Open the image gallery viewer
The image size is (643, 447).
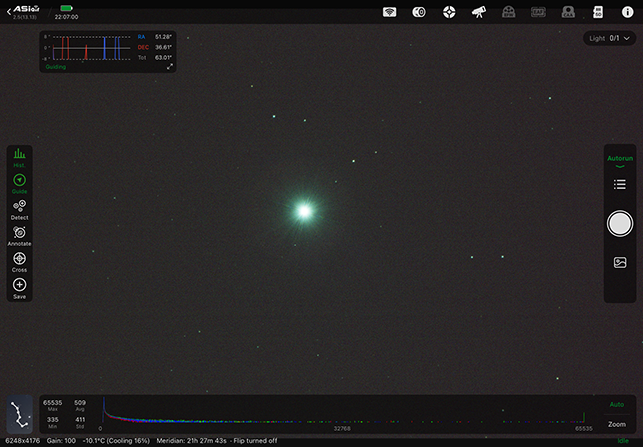tap(620, 262)
